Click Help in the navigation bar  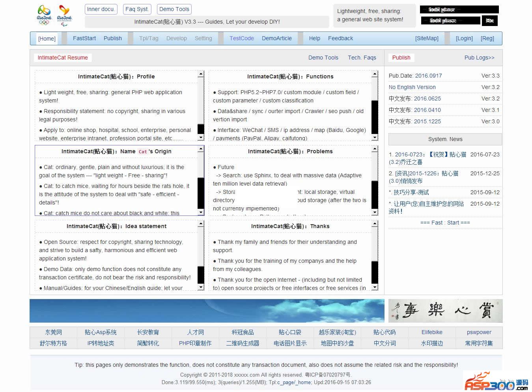(x=315, y=38)
